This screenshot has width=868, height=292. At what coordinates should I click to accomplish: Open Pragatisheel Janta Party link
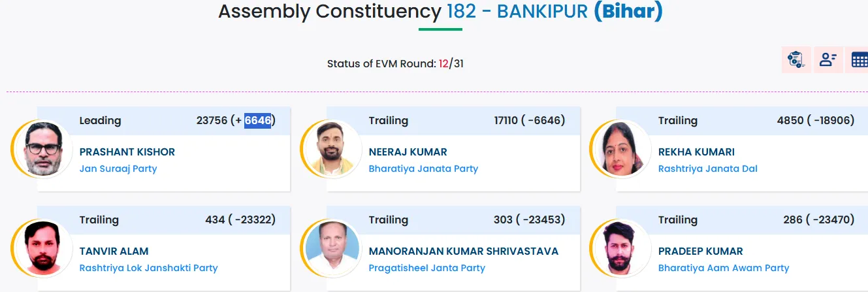coord(427,268)
